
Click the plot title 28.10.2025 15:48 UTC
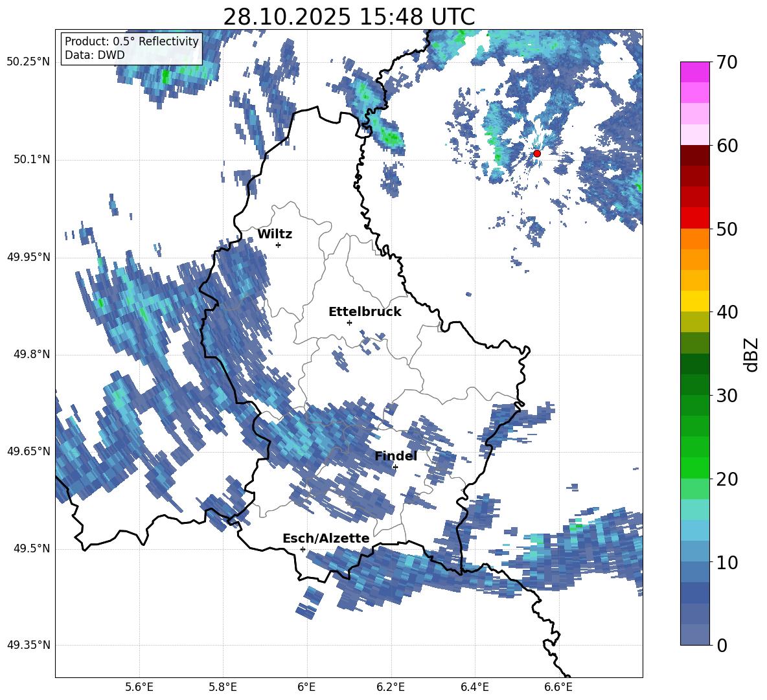tap(349, 17)
